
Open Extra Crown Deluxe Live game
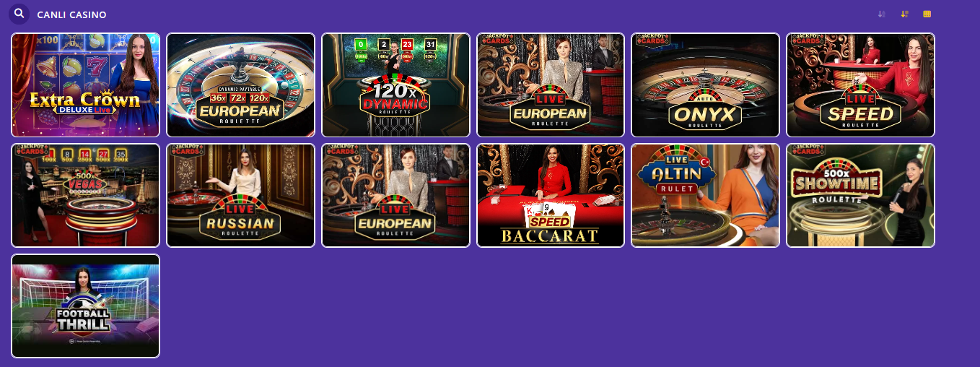pyautogui.click(x=86, y=85)
